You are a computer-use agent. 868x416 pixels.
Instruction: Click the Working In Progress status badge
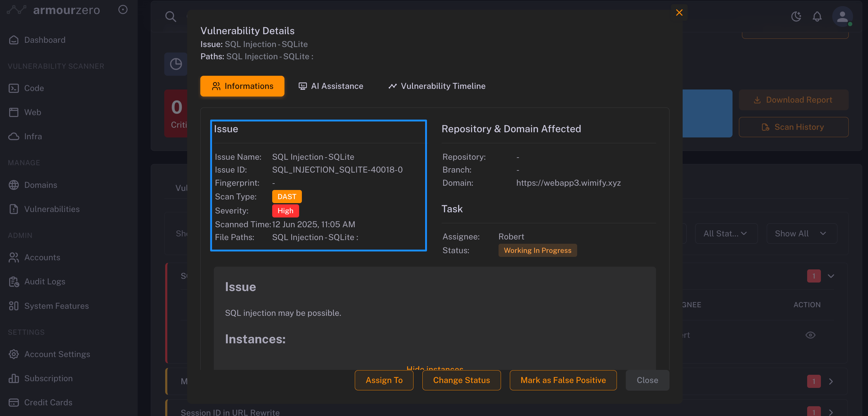537,250
